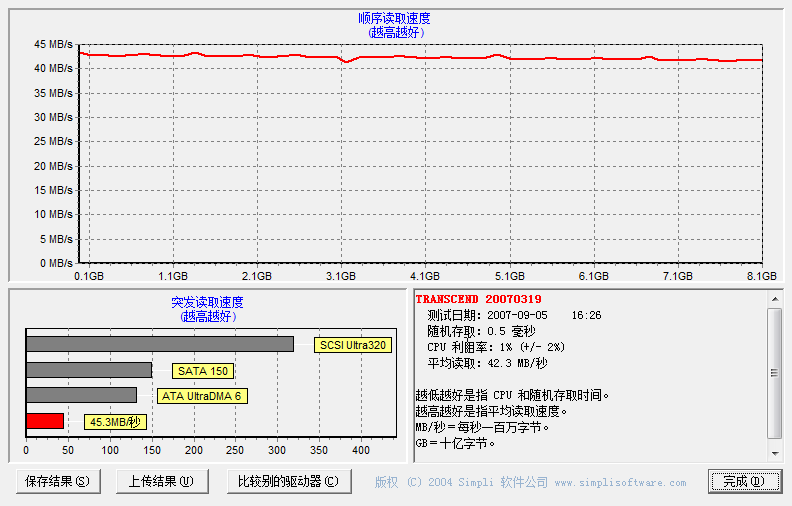Screen dimensions: 792x506
Task: Click the info panel scrollbar down arrow
Action: tap(775, 454)
